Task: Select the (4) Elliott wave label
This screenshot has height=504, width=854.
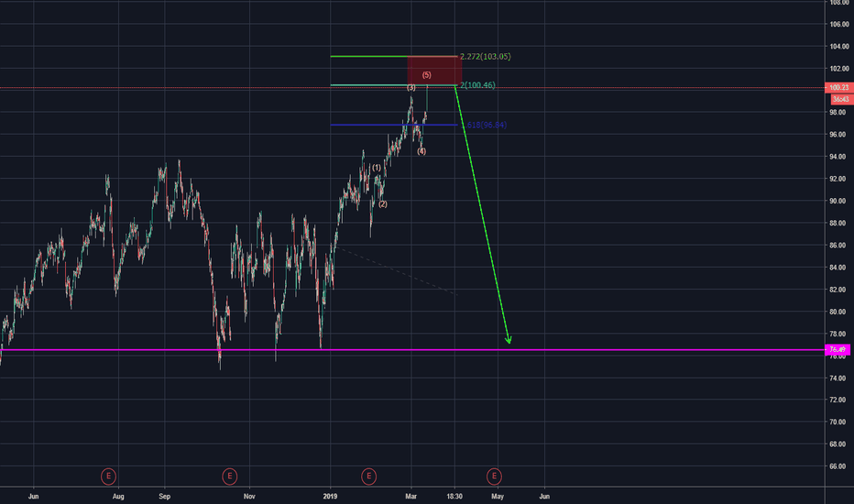Action: [x=422, y=152]
